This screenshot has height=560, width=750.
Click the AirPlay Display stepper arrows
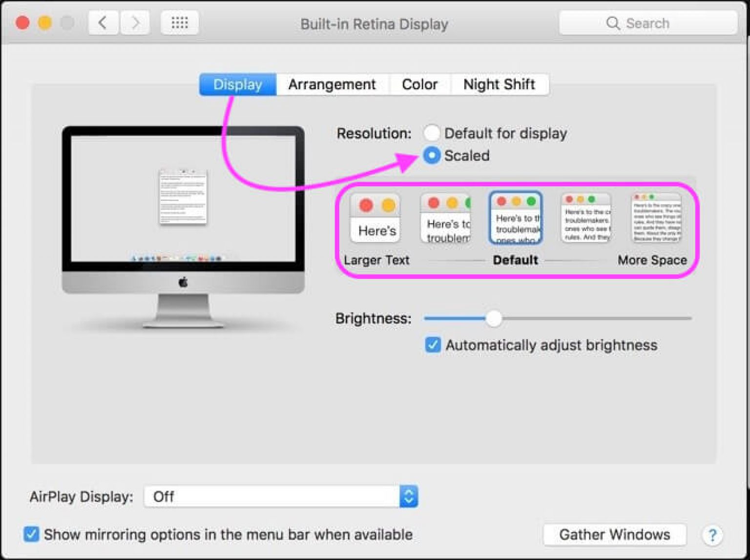point(408,497)
